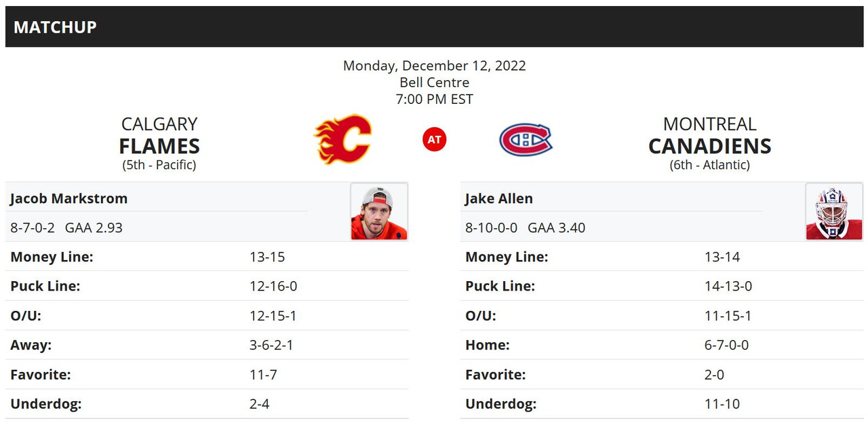
Task: Click the Monday, December 12, 2022 date
Action: click(434, 66)
